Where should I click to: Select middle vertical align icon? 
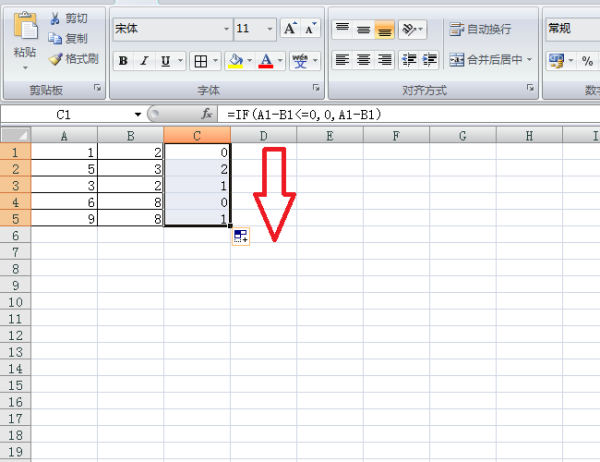[363, 29]
